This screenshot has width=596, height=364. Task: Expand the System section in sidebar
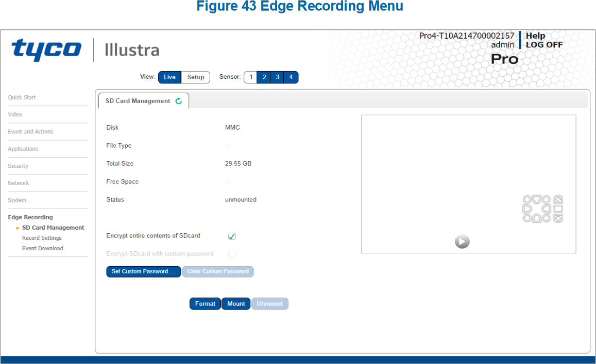17,200
